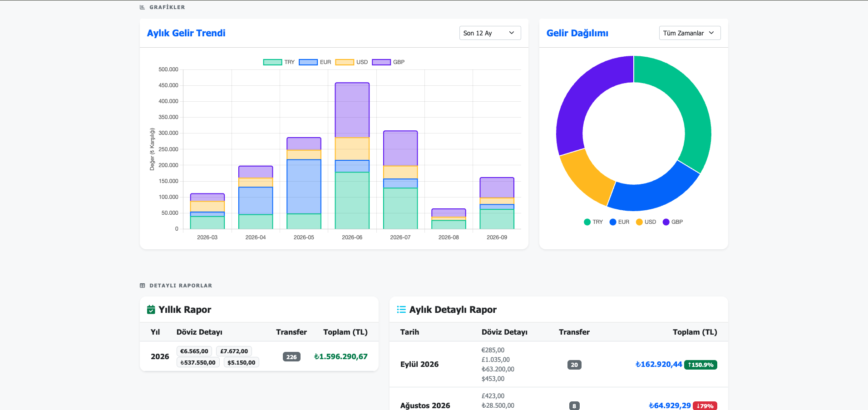
Task: Click the ₺162.920,44 monthly total
Action: coord(659,365)
